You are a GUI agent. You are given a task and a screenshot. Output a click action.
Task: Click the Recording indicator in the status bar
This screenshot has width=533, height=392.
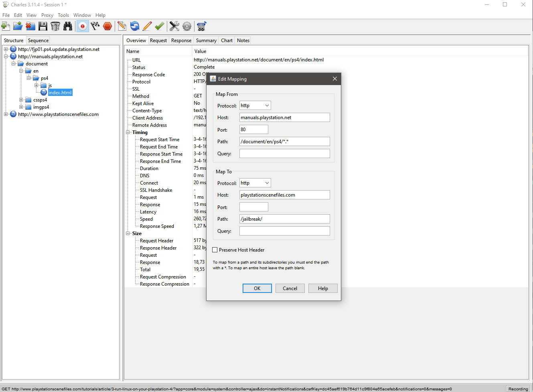[x=518, y=389]
